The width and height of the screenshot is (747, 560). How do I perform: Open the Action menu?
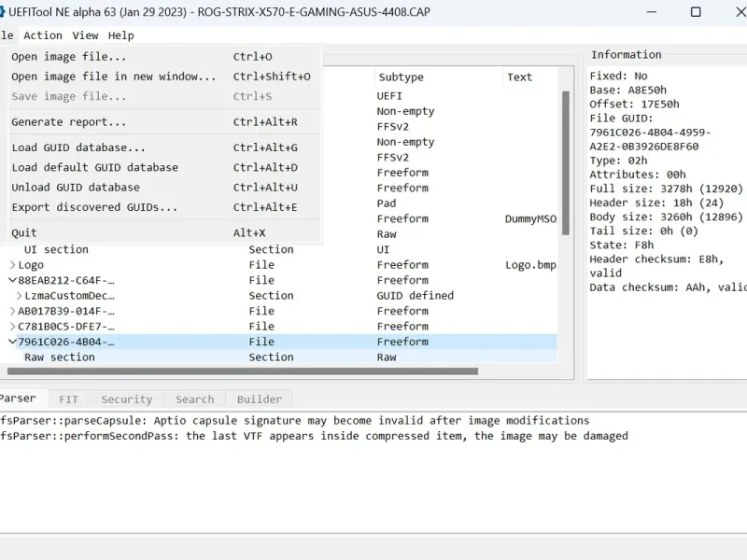pyautogui.click(x=43, y=35)
